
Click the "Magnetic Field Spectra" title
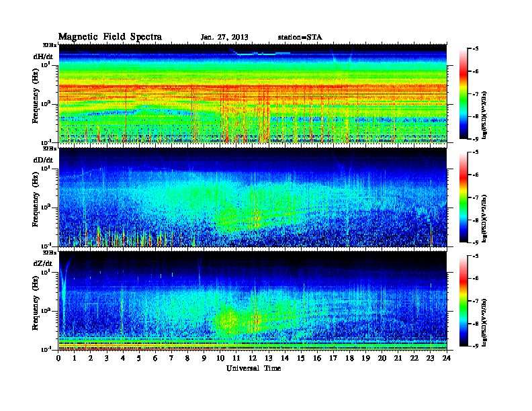[110, 37]
